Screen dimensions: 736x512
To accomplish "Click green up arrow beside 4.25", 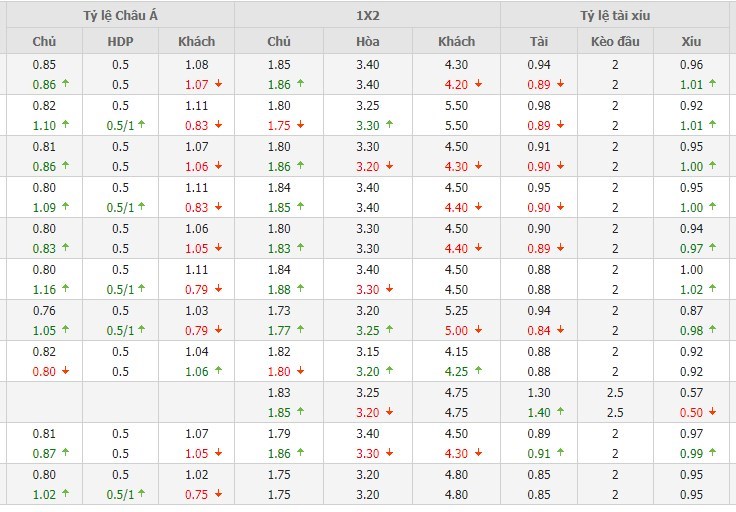I will click(x=478, y=372).
